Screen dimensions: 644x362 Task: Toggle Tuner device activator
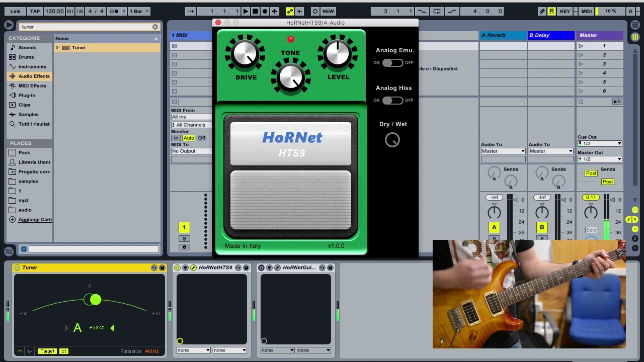(17, 267)
